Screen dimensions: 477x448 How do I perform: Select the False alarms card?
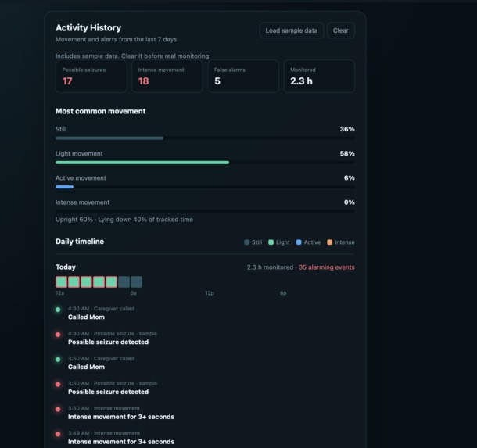pos(243,76)
